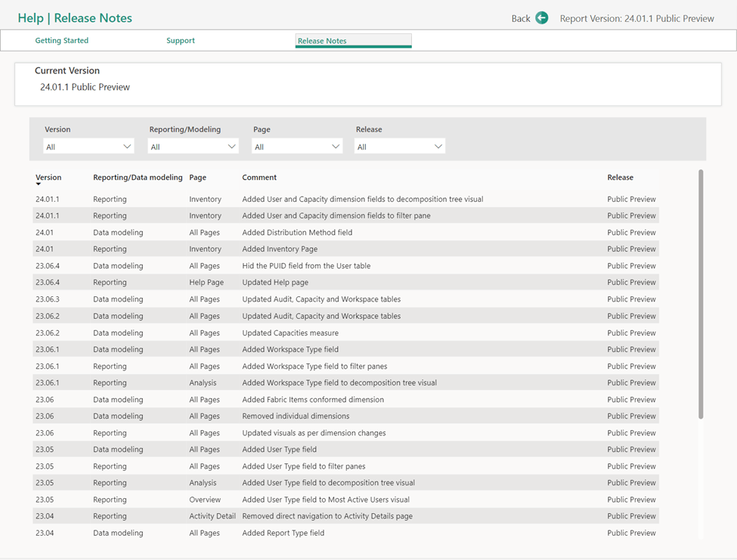This screenshot has width=737, height=560.
Task: Select the 'Added Report Type field' row
Action: 283,534
